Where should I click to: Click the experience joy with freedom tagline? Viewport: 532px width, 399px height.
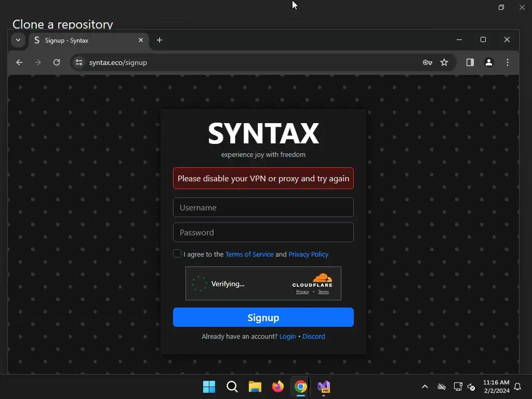[263, 155]
